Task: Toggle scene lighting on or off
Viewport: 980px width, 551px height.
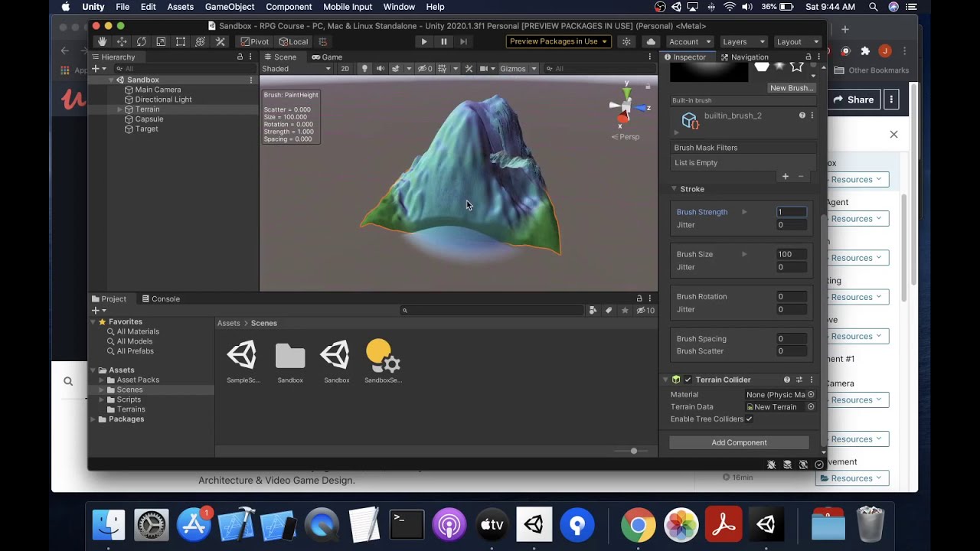Action: 364,69
